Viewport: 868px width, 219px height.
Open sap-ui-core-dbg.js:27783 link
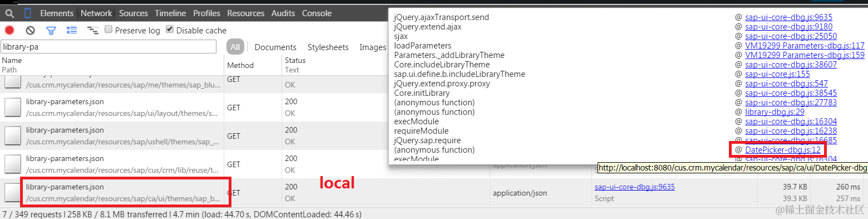pos(791,103)
